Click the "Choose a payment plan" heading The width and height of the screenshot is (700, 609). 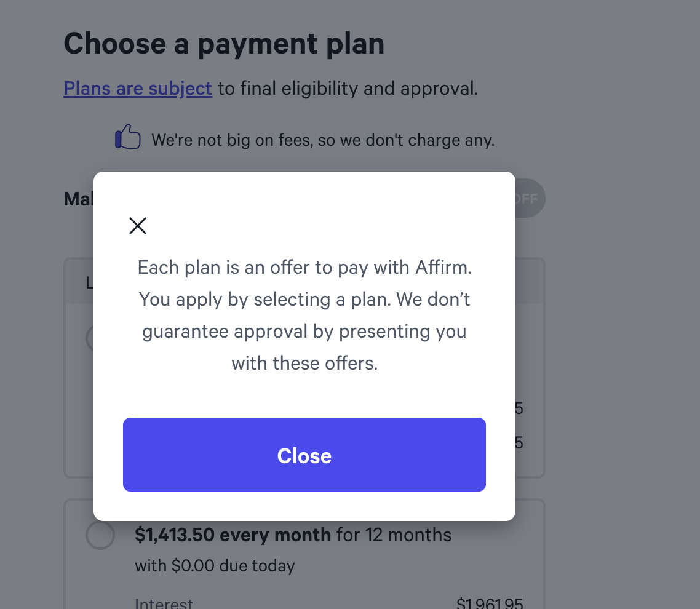[x=224, y=44]
